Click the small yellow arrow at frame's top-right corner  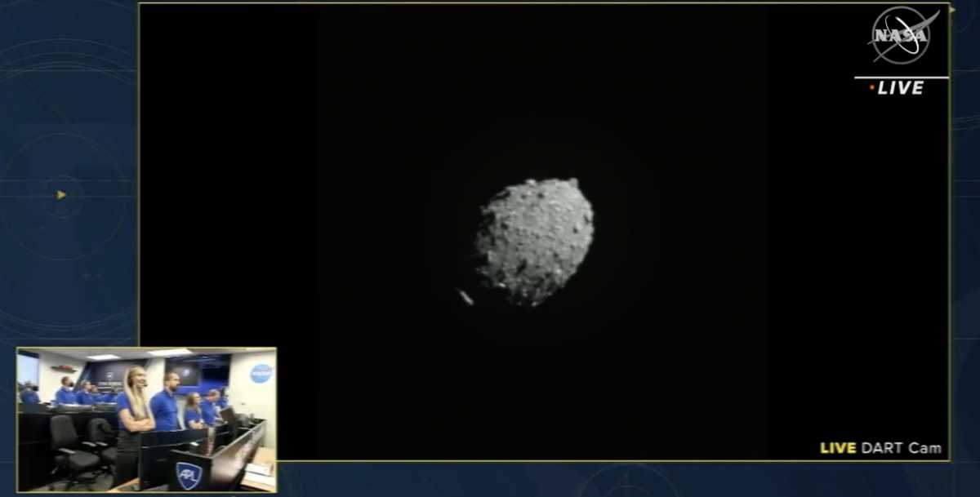(x=952, y=10)
